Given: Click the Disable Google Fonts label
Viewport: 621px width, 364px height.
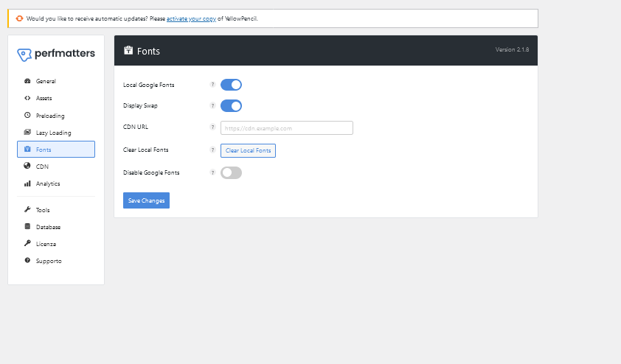Looking at the screenshot, I should click(x=151, y=172).
